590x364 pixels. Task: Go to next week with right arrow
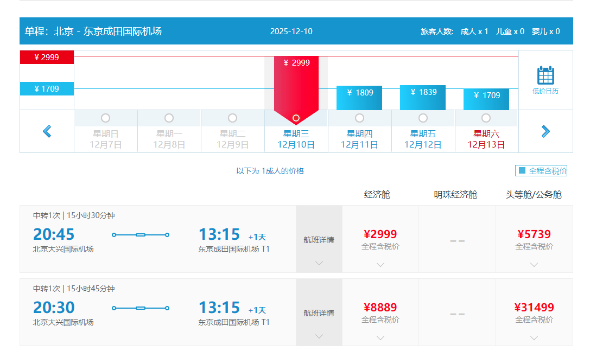click(x=545, y=131)
